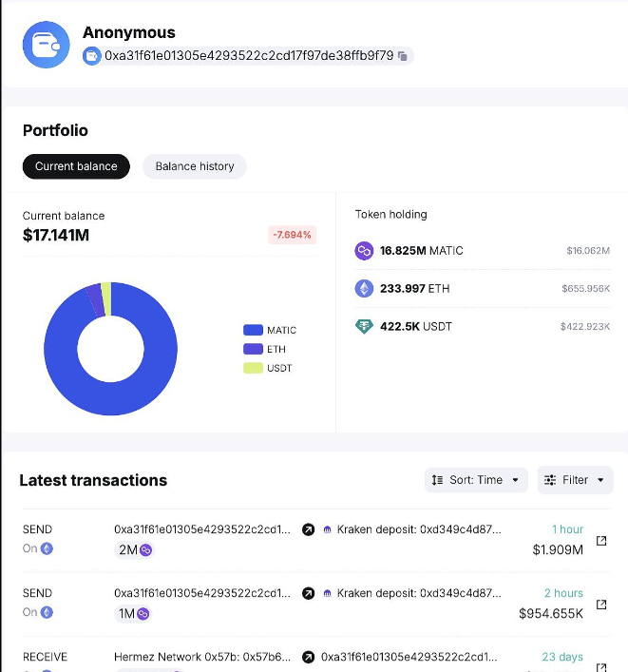
Task: Click the USDT token icon in Token holding
Action: click(x=364, y=327)
